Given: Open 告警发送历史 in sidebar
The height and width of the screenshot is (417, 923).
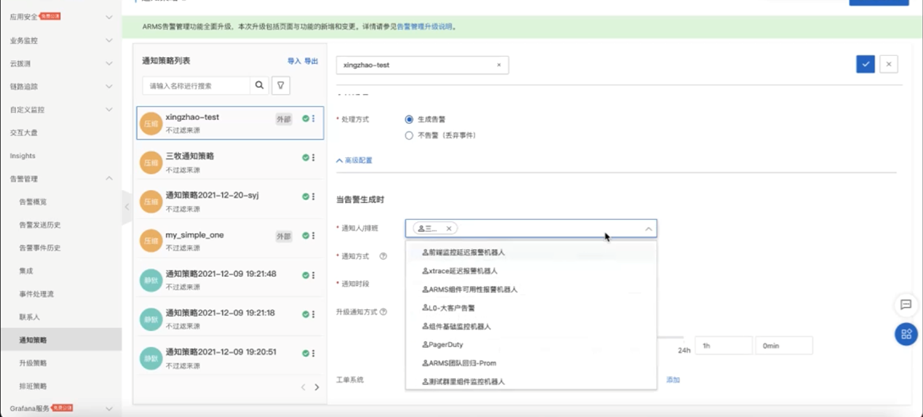Looking at the screenshot, I should click(40, 225).
